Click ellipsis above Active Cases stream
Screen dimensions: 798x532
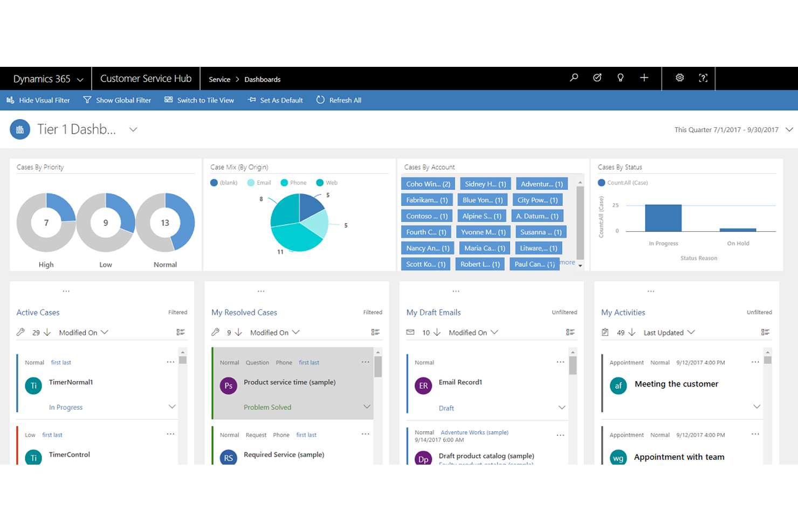click(x=66, y=291)
